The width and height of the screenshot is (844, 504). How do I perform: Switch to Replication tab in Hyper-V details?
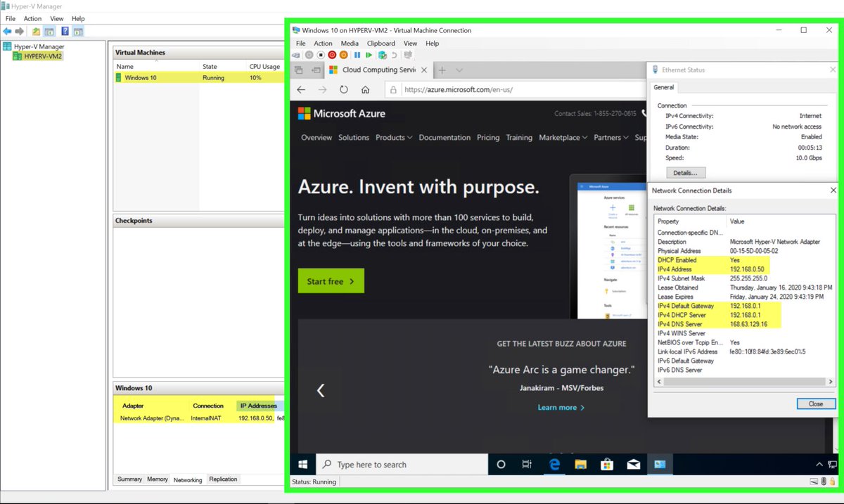pos(223,479)
